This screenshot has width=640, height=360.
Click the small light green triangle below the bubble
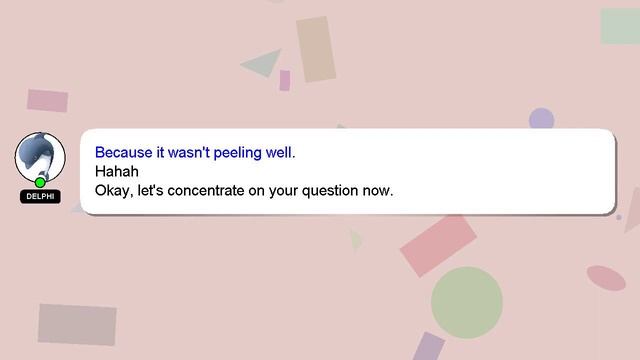click(356, 241)
